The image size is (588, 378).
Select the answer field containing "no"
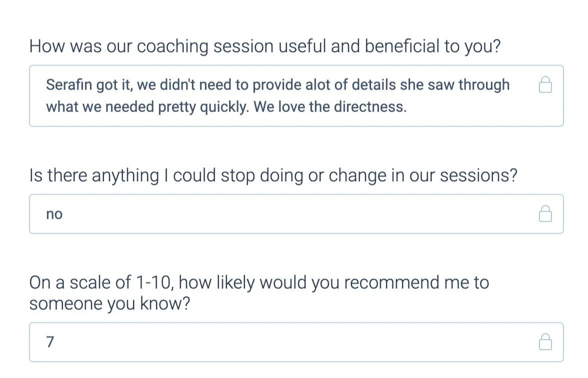coord(296,214)
